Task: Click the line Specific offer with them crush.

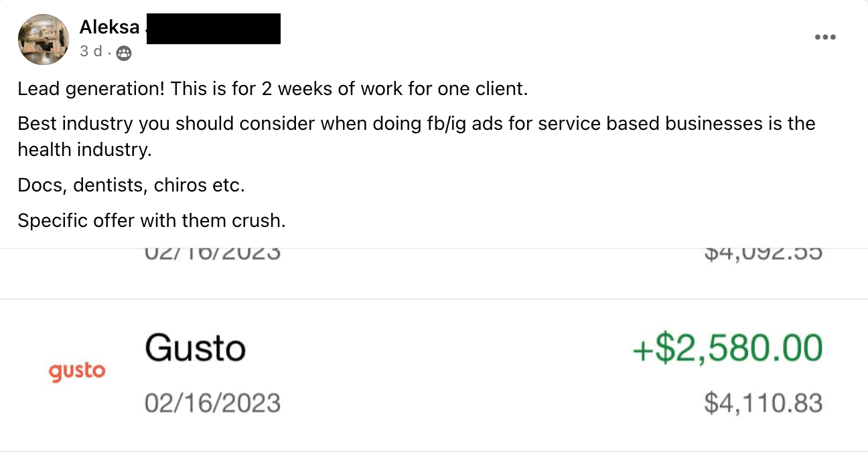Action: coord(152,220)
